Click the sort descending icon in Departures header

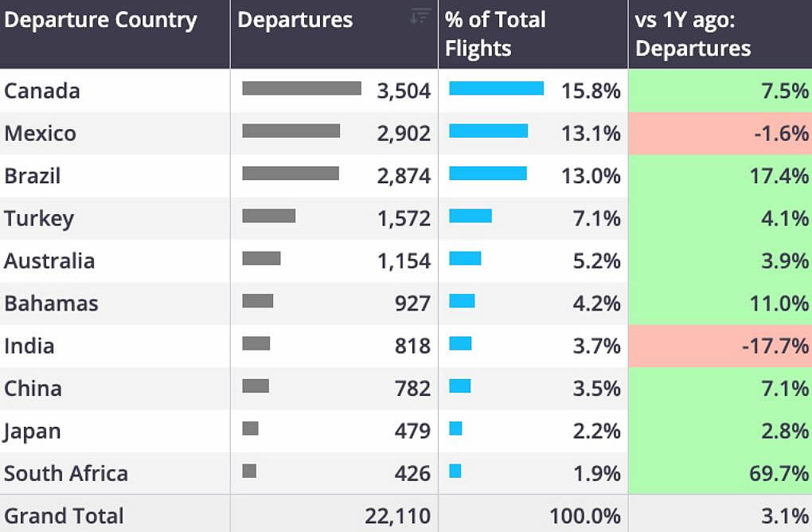420,16
